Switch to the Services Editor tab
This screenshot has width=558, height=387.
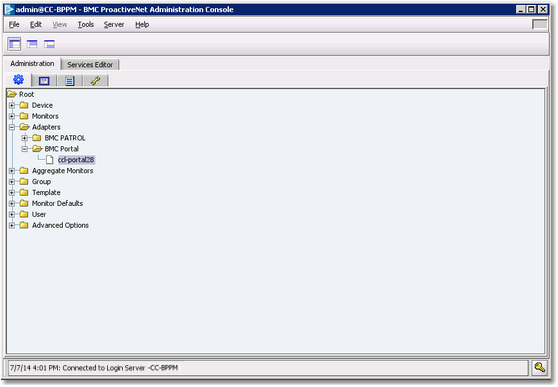[90, 64]
